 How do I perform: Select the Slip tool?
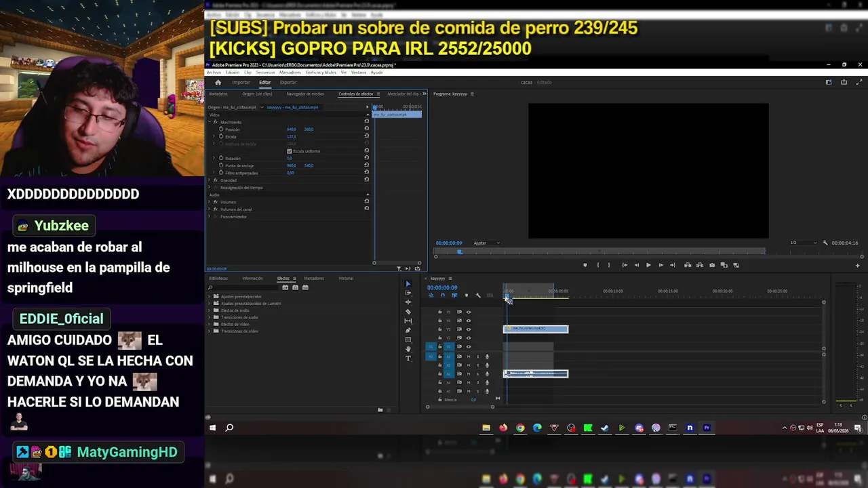(x=408, y=321)
